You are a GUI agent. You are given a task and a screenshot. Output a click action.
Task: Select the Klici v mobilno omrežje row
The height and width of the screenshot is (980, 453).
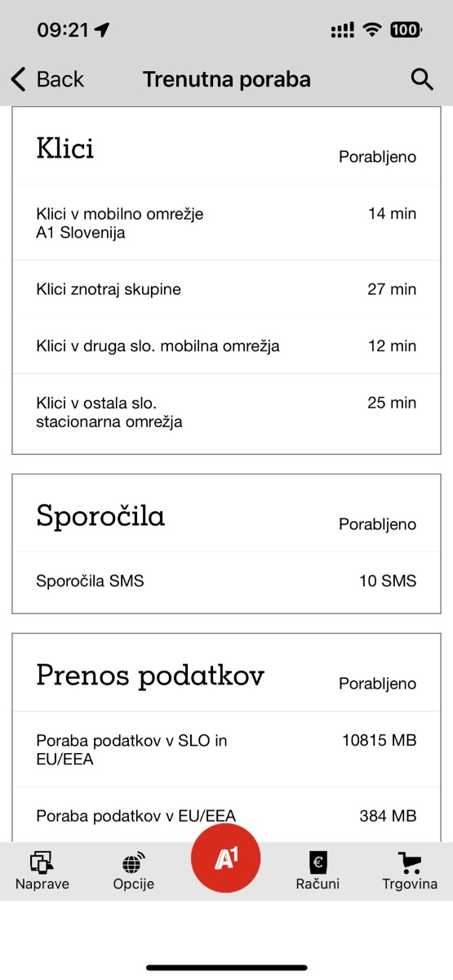pos(226,223)
